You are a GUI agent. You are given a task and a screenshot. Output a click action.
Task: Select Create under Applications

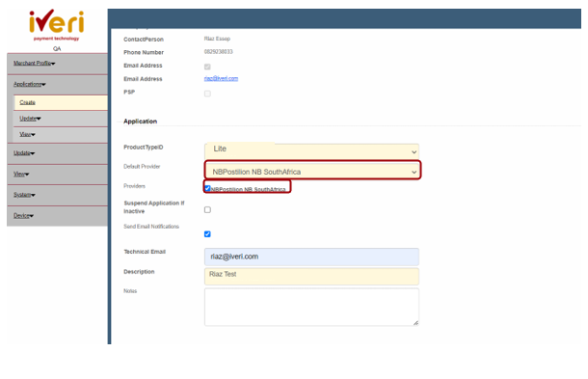point(27,102)
